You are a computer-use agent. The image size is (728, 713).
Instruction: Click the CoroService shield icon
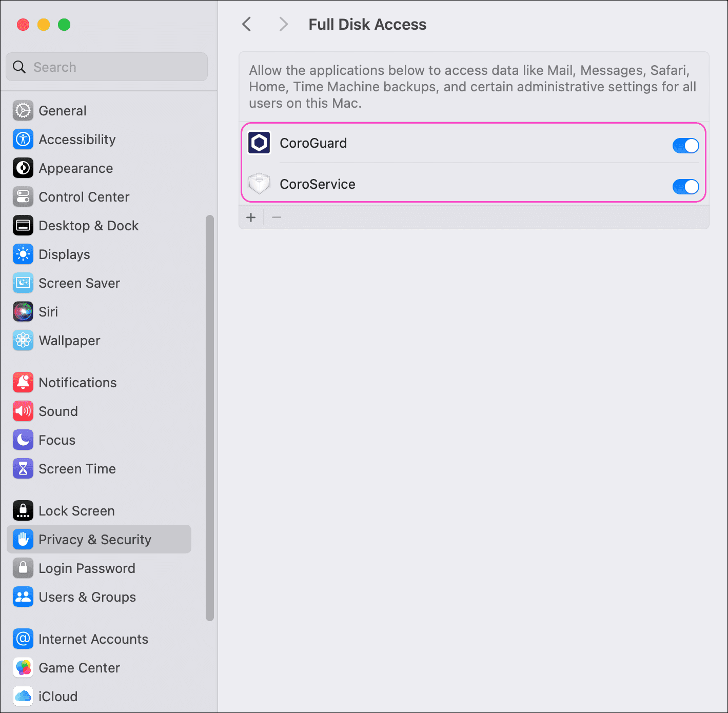259,184
